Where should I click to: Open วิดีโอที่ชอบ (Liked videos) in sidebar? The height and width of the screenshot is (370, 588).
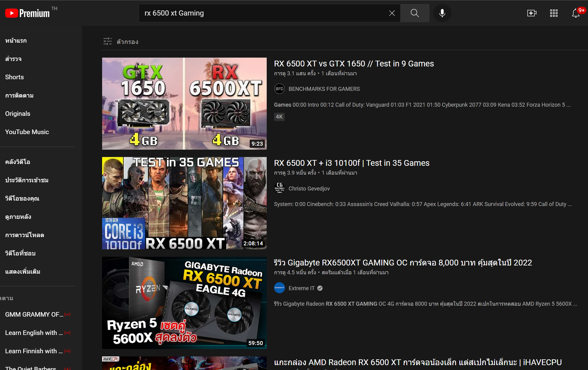click(20, 253)
